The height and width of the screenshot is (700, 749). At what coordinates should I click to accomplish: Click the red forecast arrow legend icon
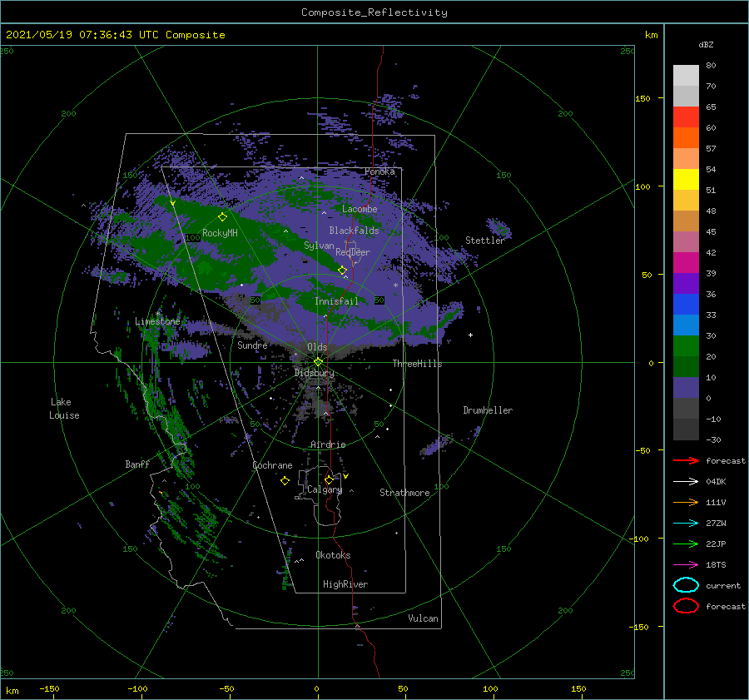(x=686, y=460)
